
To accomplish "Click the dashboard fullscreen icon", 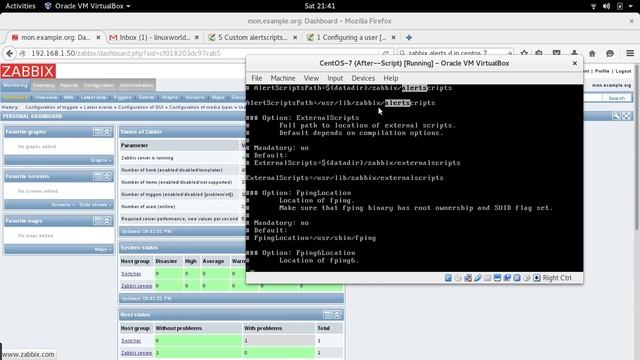I will coord(627,116).
